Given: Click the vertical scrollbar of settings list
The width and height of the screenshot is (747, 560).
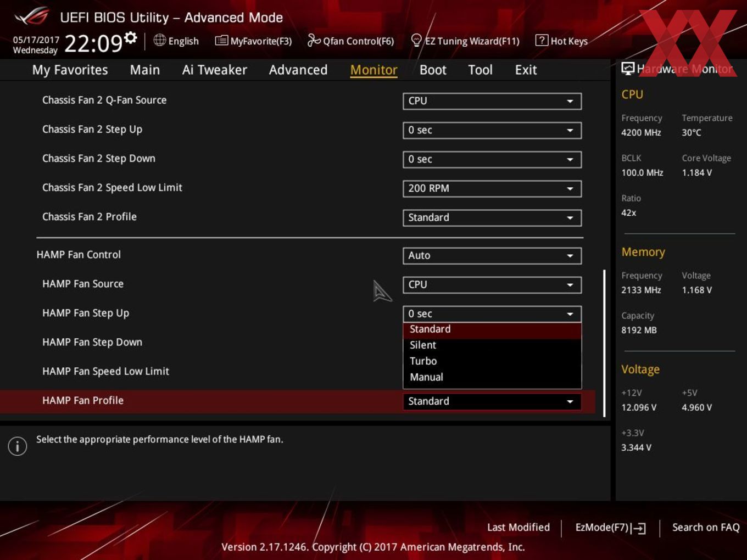Looking at the screenshot, I should [x=604, y=343].
